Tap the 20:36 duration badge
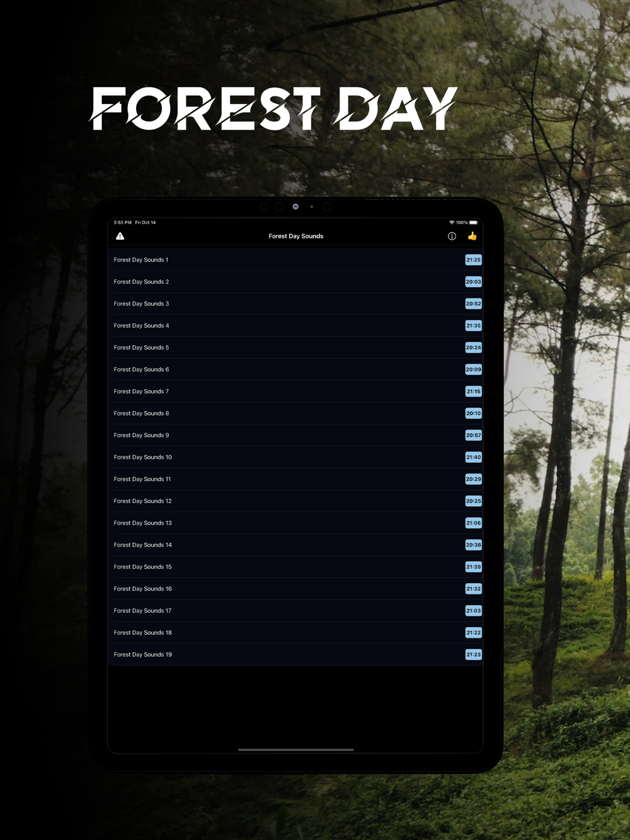The height and width of the screenshot is (840, 630). point(473,545)
